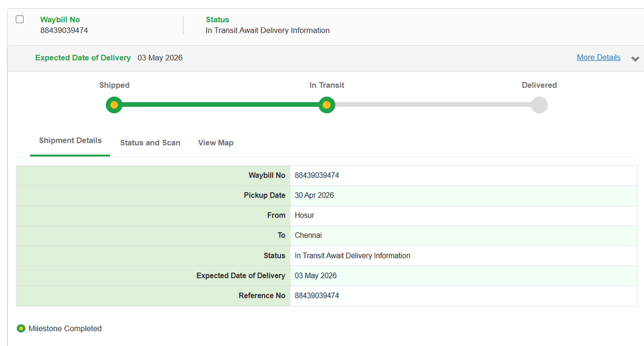Click the green Waybill No heading at top

[60, 20]
